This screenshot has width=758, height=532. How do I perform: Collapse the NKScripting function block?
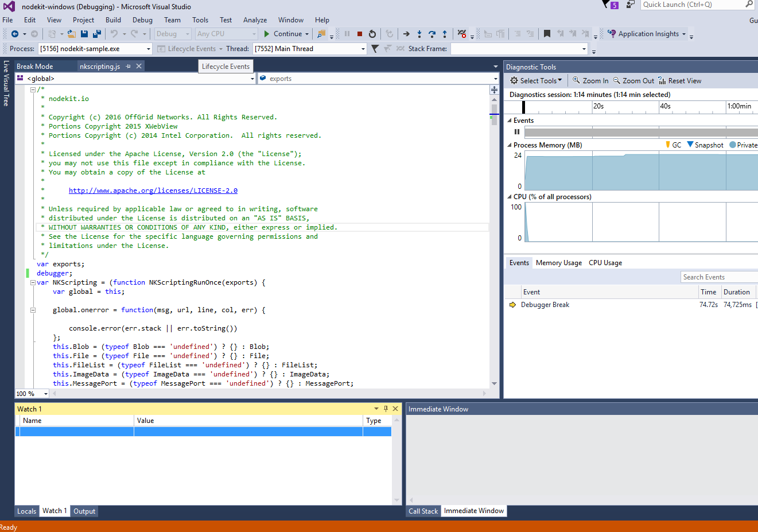pos(33,282)
